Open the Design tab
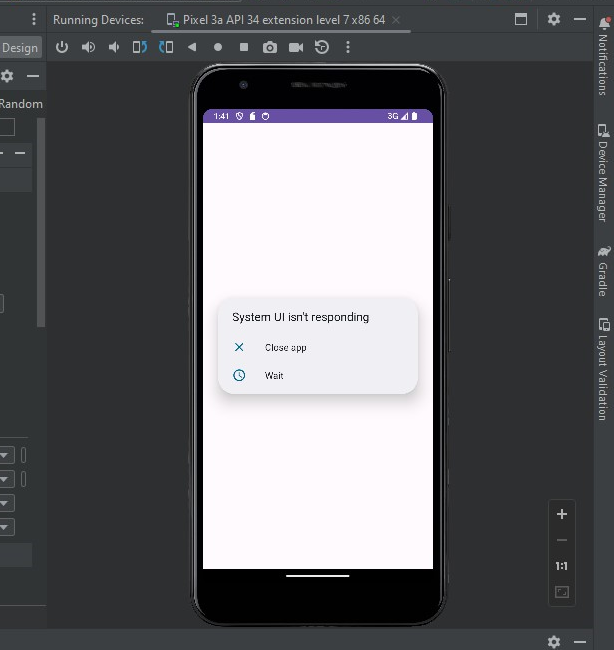 click(19, 48)
